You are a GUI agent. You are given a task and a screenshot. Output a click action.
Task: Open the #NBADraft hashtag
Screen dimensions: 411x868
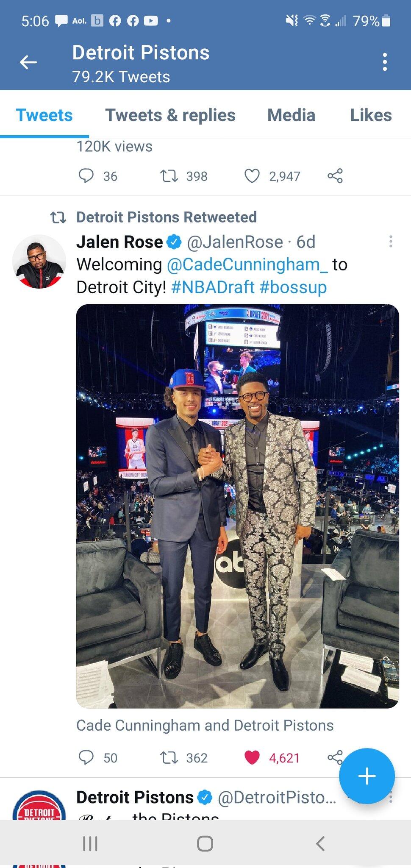click(x=213, y=287)
